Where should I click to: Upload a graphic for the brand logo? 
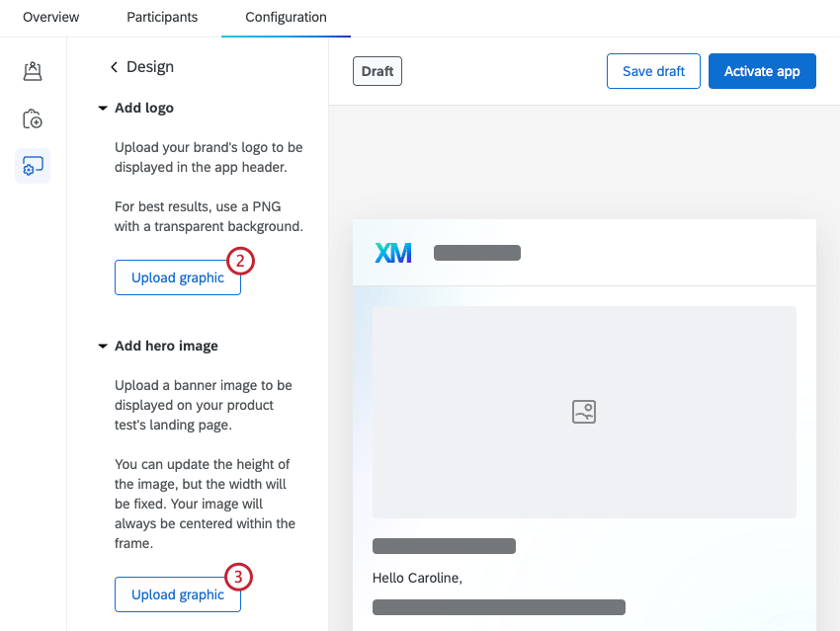tap(178, 277)
